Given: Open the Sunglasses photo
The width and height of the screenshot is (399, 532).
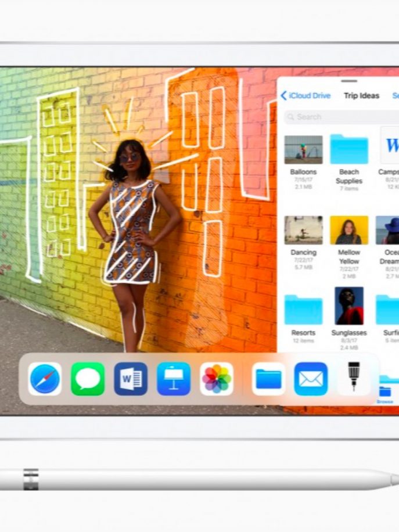Looking at the screenshot, I should coord(349,306).
